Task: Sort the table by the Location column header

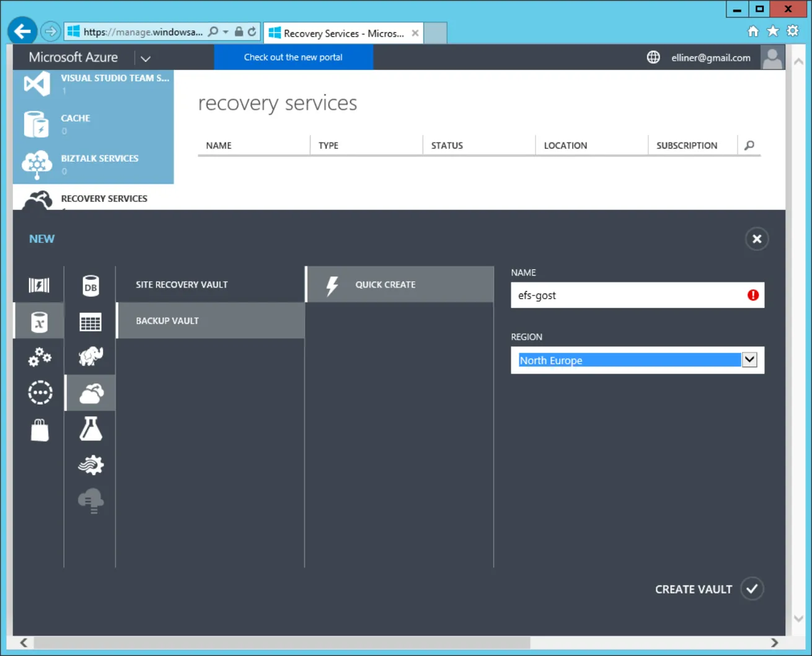Action: pos(565,146)
